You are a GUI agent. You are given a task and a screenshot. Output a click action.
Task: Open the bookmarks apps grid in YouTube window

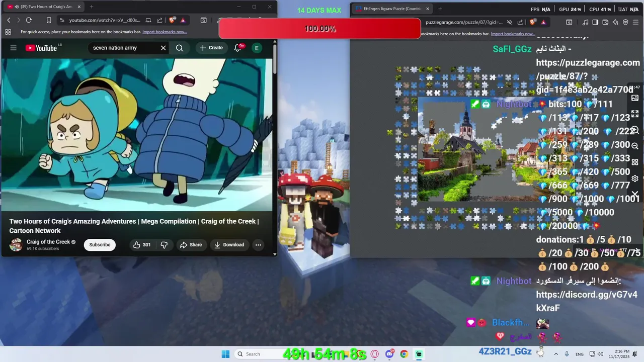tap(8, 32)
